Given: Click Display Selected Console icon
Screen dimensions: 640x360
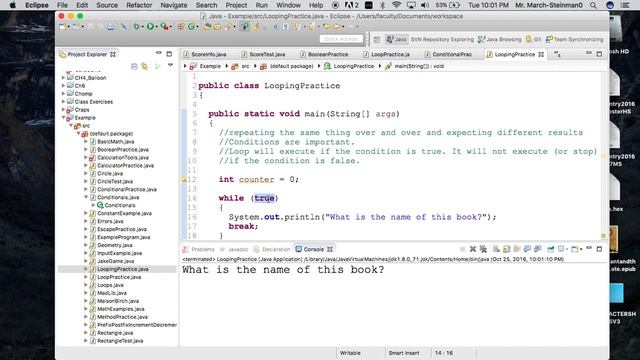Looking at the screenshot, I should (x=562, y=249).
